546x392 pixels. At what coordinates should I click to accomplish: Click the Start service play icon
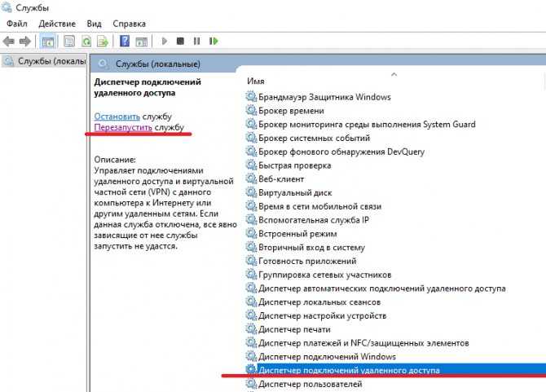tap(165, 41)
